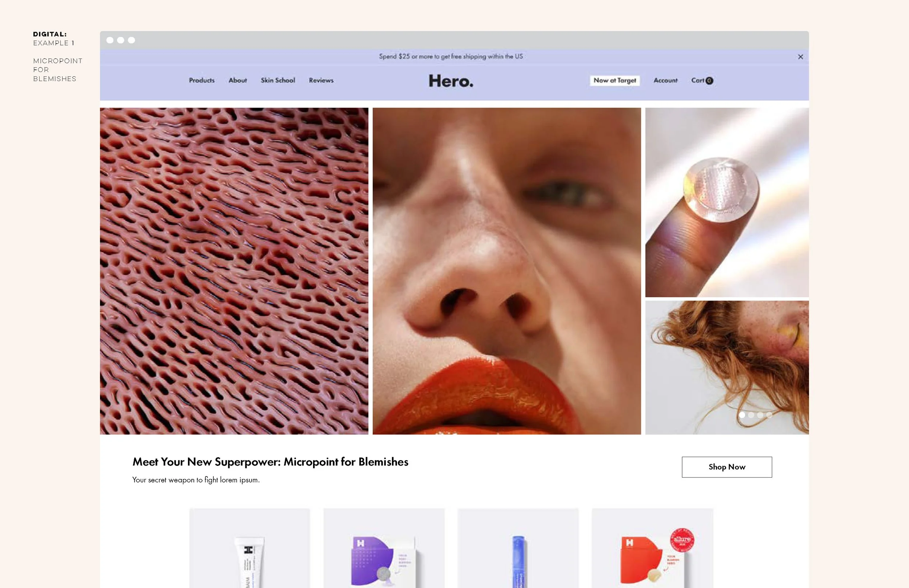The height and width of the screenshot is (588, 909).
Task: Click the fingertip patch hero image
Action: (727, 202)
